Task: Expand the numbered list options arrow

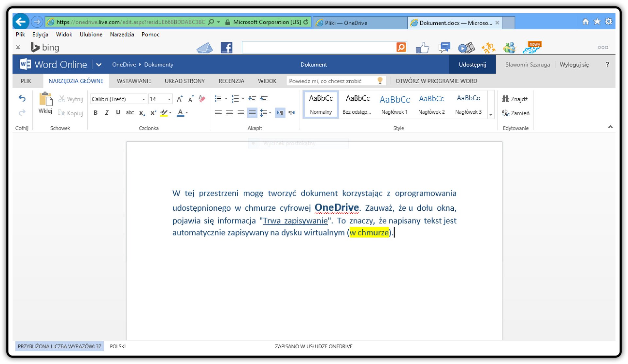Action: tap(243, 99)
